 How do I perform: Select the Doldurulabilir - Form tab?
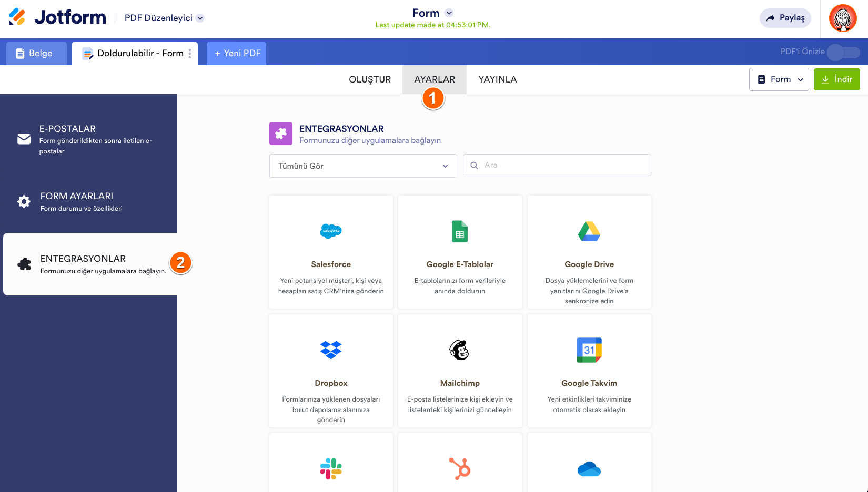coord(135,54)
